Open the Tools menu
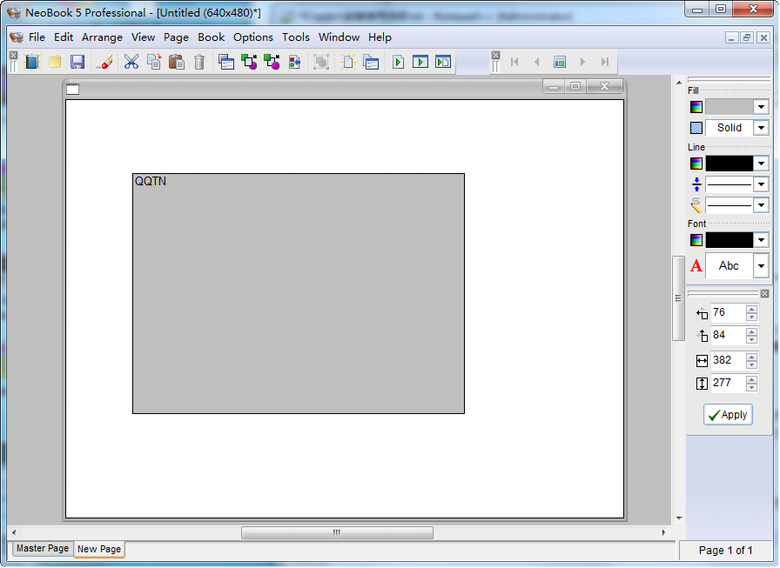The width and height of the screenshot is (780, 568). pos(296,37)
